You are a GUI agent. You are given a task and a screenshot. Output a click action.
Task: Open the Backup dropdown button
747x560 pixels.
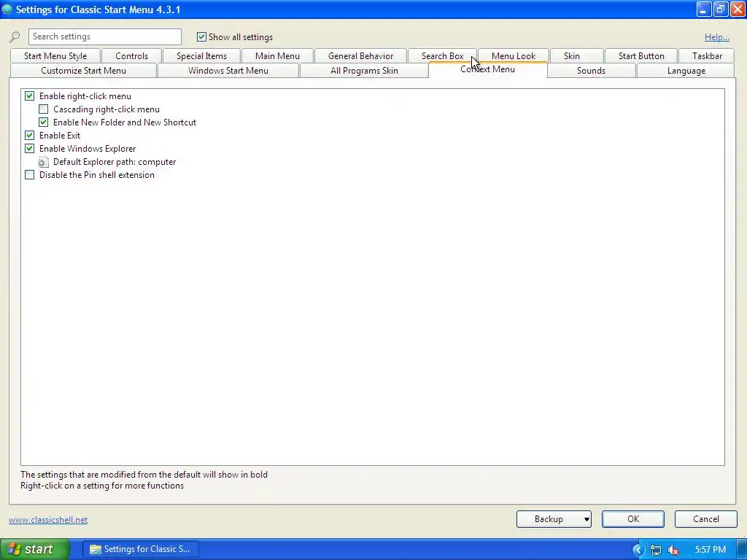pyautogui.click(x=554, y=519)
